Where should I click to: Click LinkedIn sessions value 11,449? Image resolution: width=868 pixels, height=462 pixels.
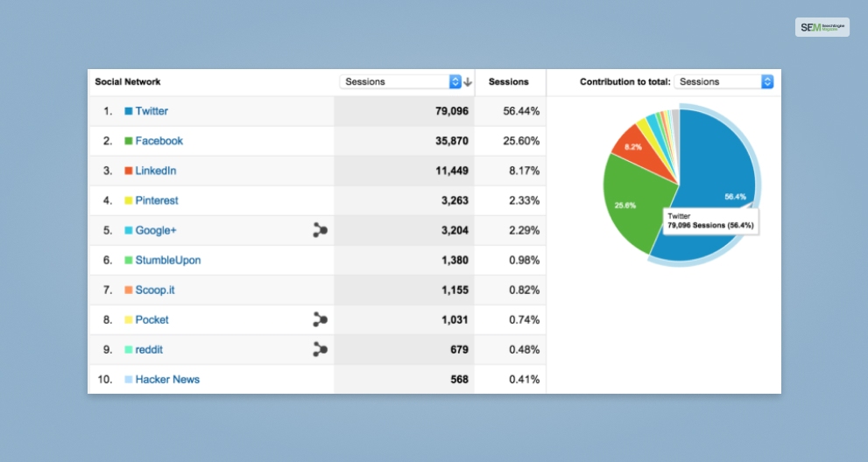[452, 171]
